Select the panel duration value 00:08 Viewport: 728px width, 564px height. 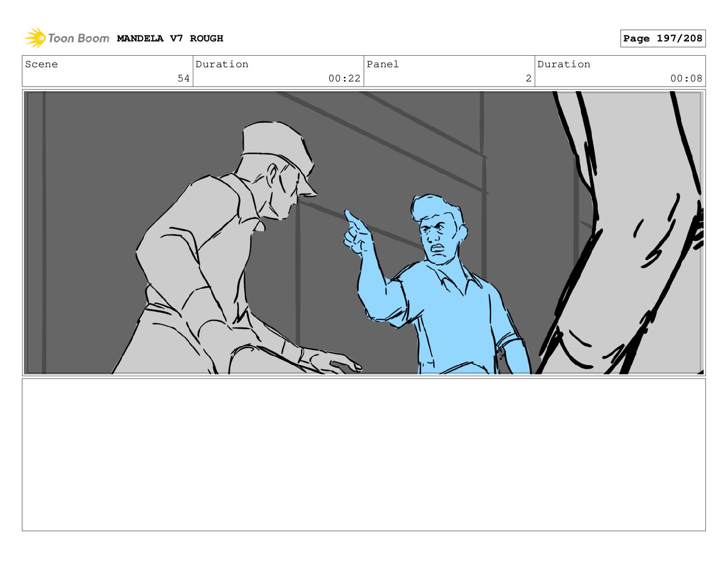[686, 79]
